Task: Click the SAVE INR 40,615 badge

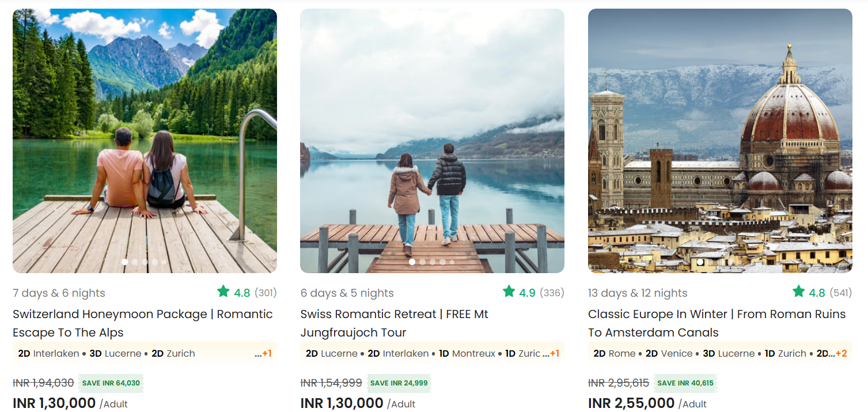Action: pos(685,383)
